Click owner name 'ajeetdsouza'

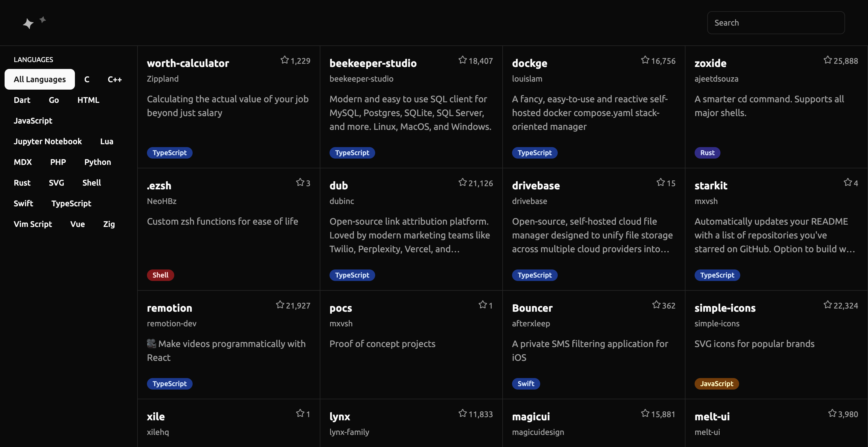tap(716, 79)
